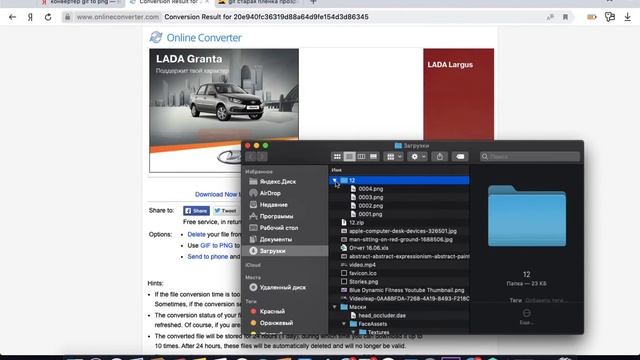Open a new browser tab
Image resolution: width=640 pixels, height=360 pixels.
tap(313, 2)
